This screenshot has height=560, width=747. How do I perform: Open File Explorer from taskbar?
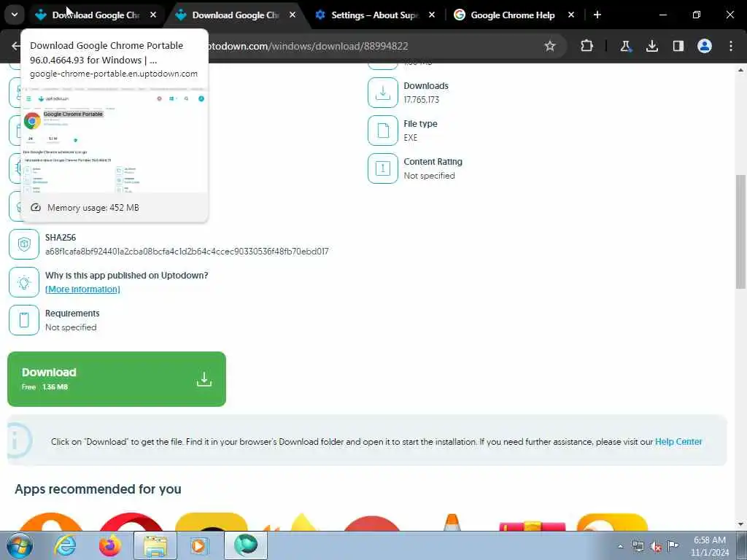click(155, 545)
